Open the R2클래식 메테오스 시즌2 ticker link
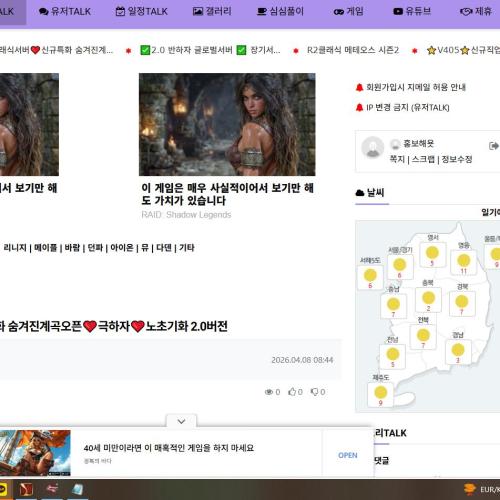This screenshot has height=500, width=500. [x=353, y=50]
